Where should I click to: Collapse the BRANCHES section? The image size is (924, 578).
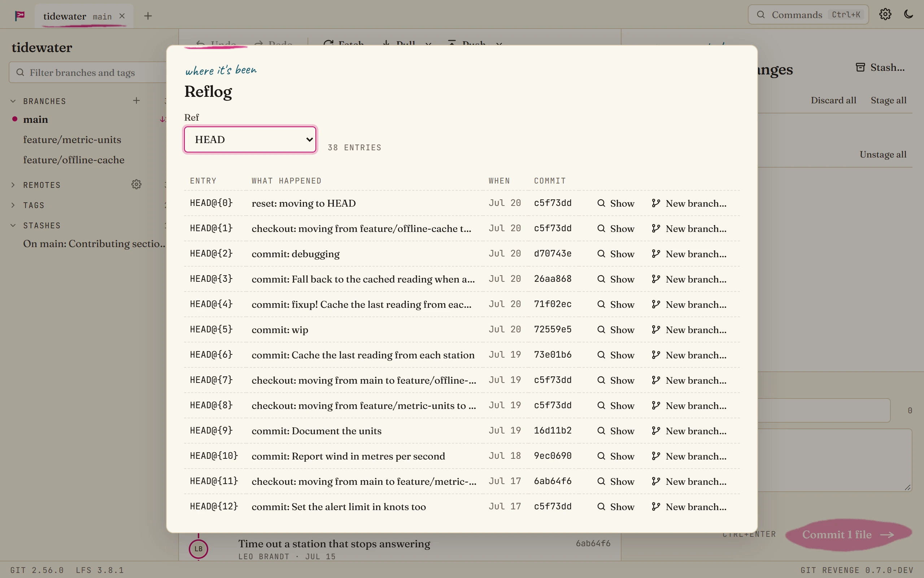[13, 101]
